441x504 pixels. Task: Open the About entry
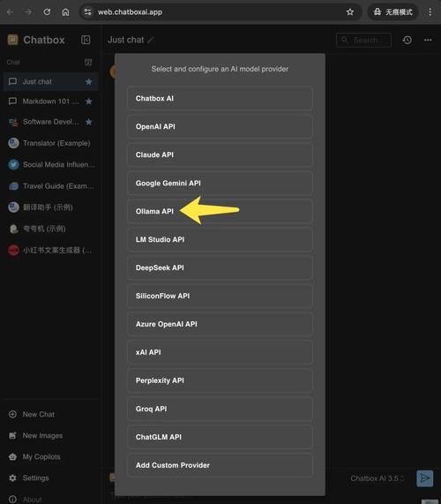(x=25, y=500)
